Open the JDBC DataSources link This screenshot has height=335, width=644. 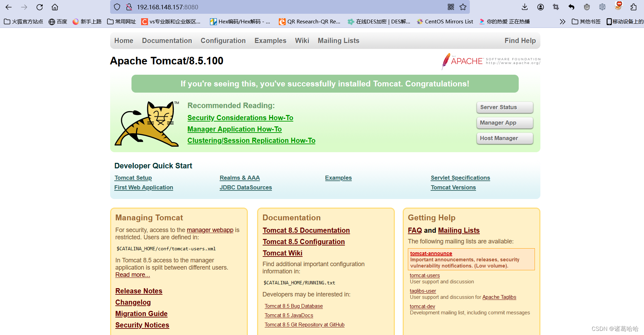(x=246, y=187)
